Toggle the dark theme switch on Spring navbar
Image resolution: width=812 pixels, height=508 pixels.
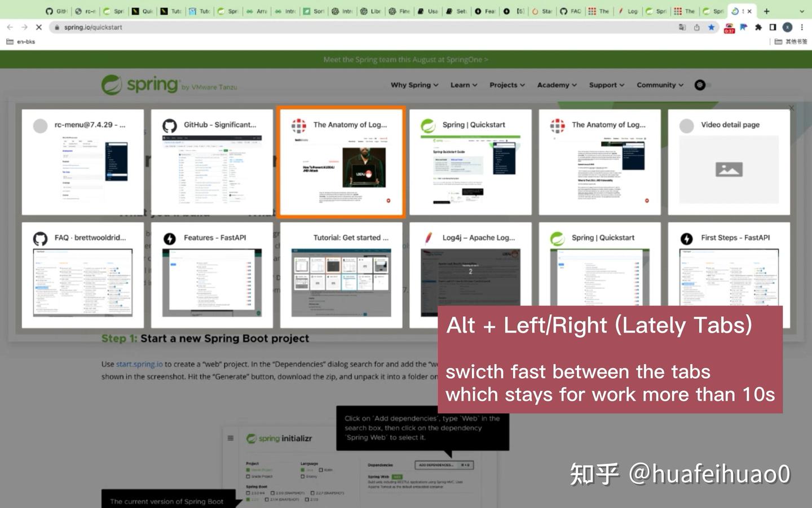699,85
